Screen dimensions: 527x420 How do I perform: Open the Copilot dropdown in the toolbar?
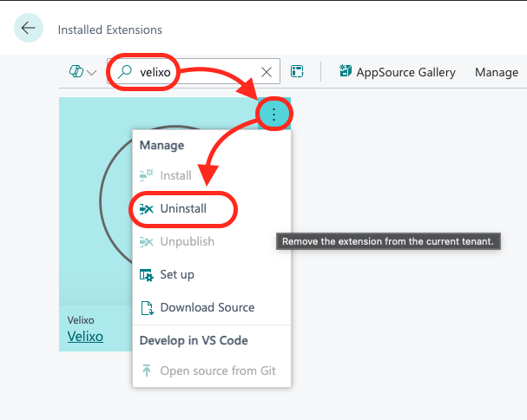click(83, 72)
